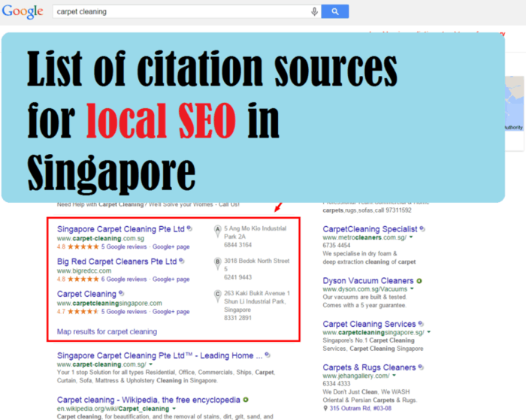Open 5 Google reviews for carpetcleaningsingapore.com
The image size is (526, 420).
pos(124,312)
